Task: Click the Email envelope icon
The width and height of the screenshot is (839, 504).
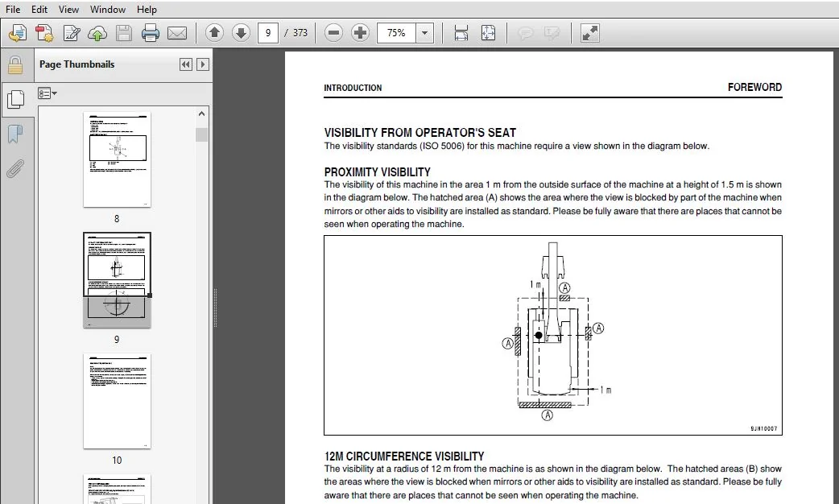Action: (177, 33)
